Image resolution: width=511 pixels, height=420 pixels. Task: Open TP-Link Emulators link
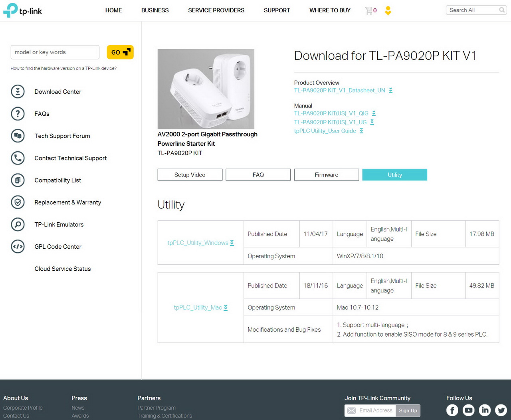click(59, 225)
